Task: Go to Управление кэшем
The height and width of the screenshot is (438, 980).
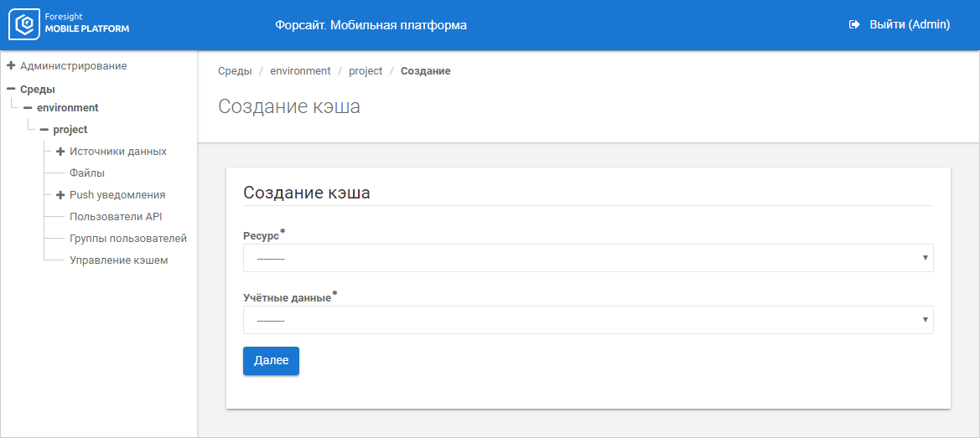Action: 118,260
